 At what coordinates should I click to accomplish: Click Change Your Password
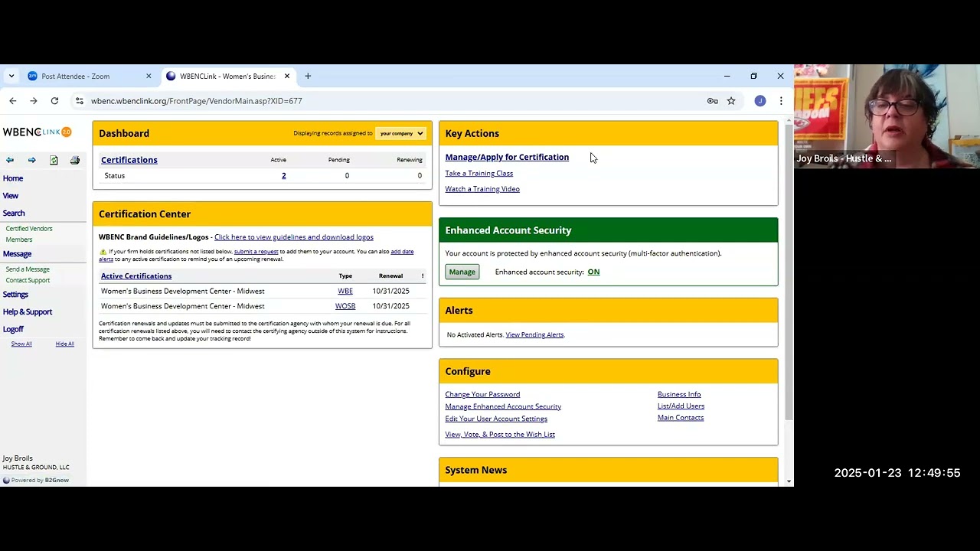[482, 395]
